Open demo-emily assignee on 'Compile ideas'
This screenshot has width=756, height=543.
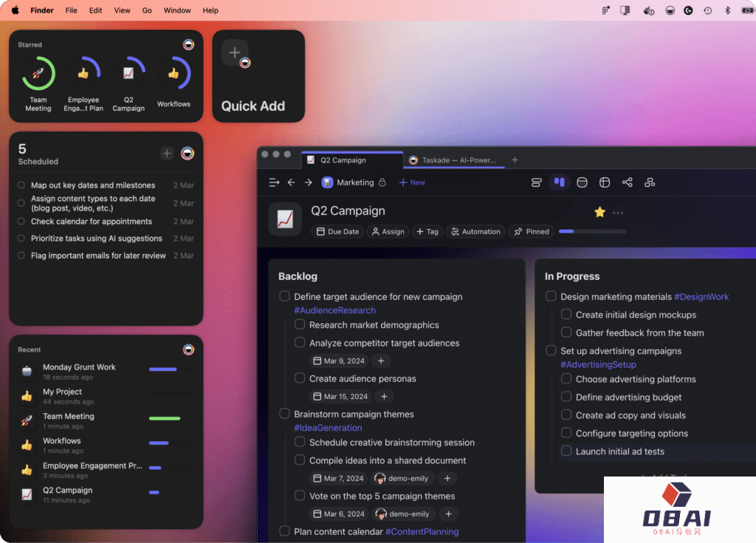point(402,478)
